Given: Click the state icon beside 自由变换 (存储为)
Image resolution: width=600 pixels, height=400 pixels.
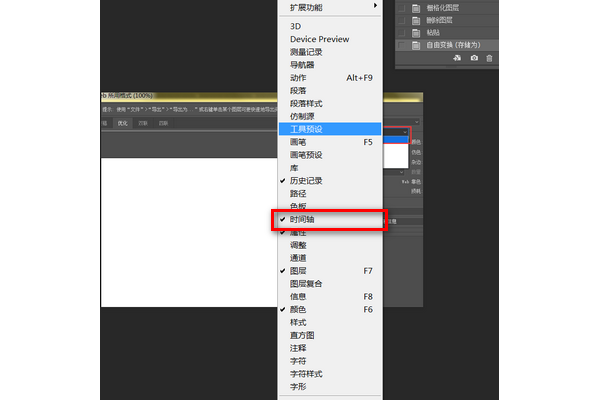Looking at the screenshot, I should click(416, 45).
